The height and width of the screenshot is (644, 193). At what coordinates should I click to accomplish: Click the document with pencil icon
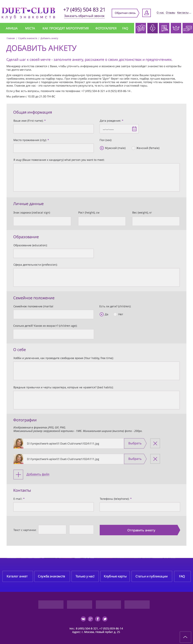coord(164,28)
